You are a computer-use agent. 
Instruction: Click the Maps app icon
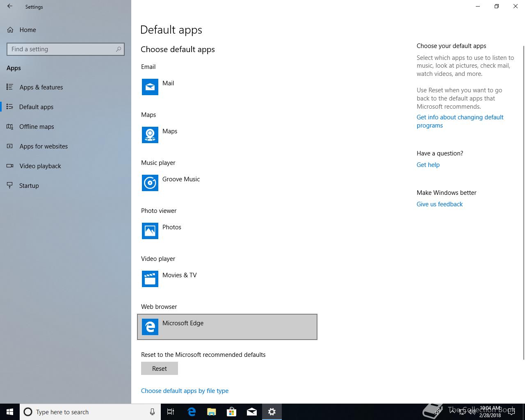(x=150, y=135)
